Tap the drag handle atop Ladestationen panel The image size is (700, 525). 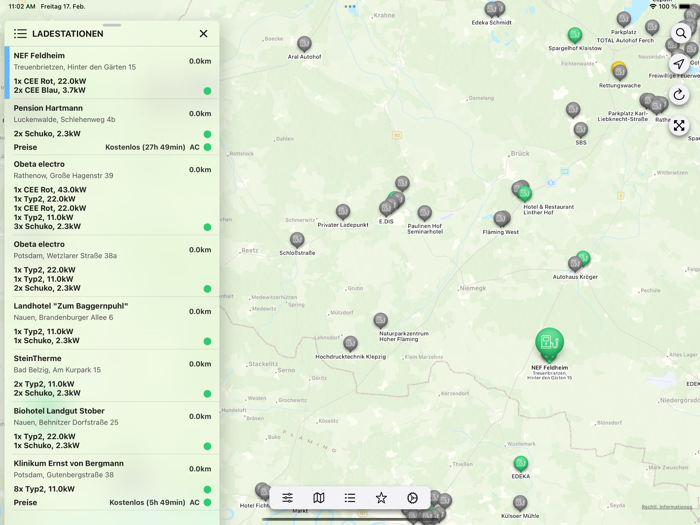(x=112, y=25)
